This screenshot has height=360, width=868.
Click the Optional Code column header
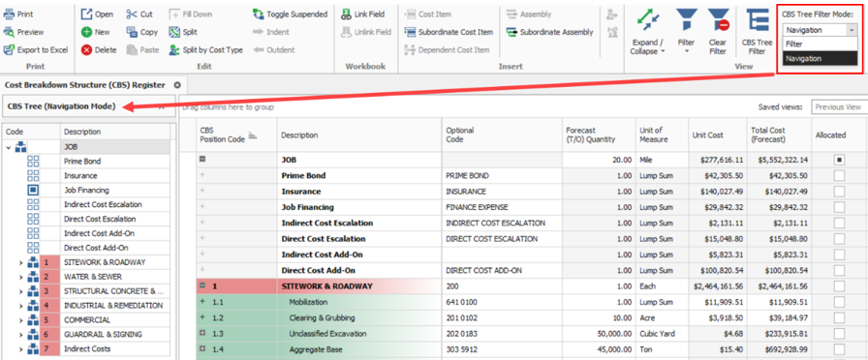[x=502, y=135]
